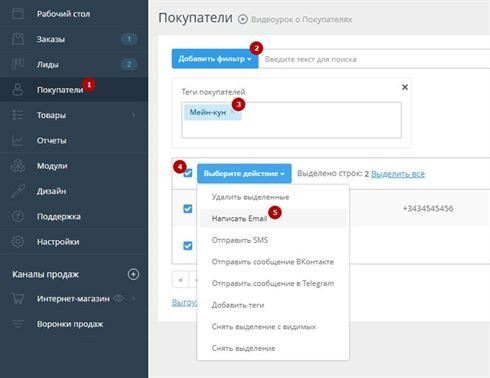Open Настройки in the sidebar

coord(58,242)
